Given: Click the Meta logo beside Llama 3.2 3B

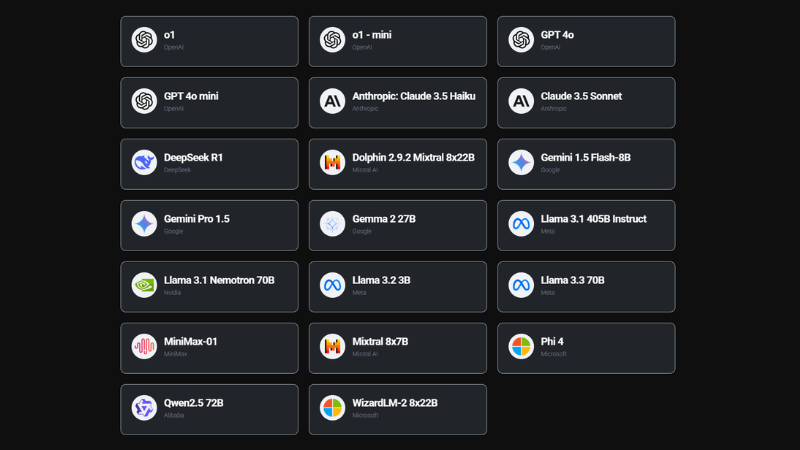Looking at the screenshot, I should tap(332, 285).
